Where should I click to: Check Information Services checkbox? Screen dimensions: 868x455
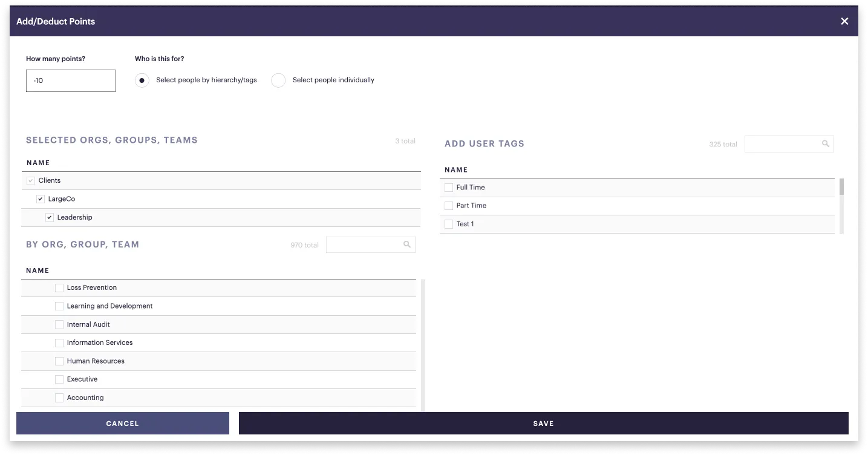click(59, 343)
